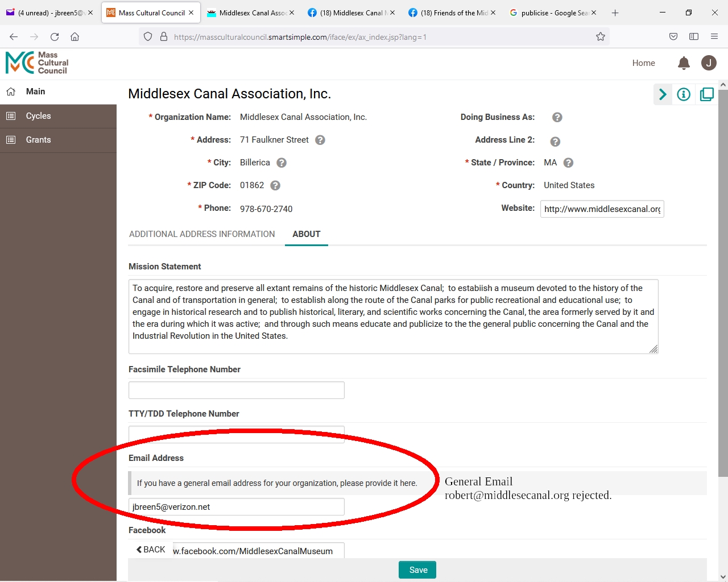Screen dimensions: 728x582
Task: Open Grants in the sidebar
Action: (x=58, y=140)
